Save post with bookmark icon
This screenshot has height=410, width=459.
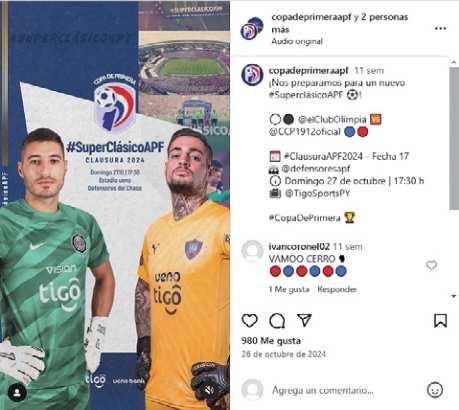pos(440,321)
